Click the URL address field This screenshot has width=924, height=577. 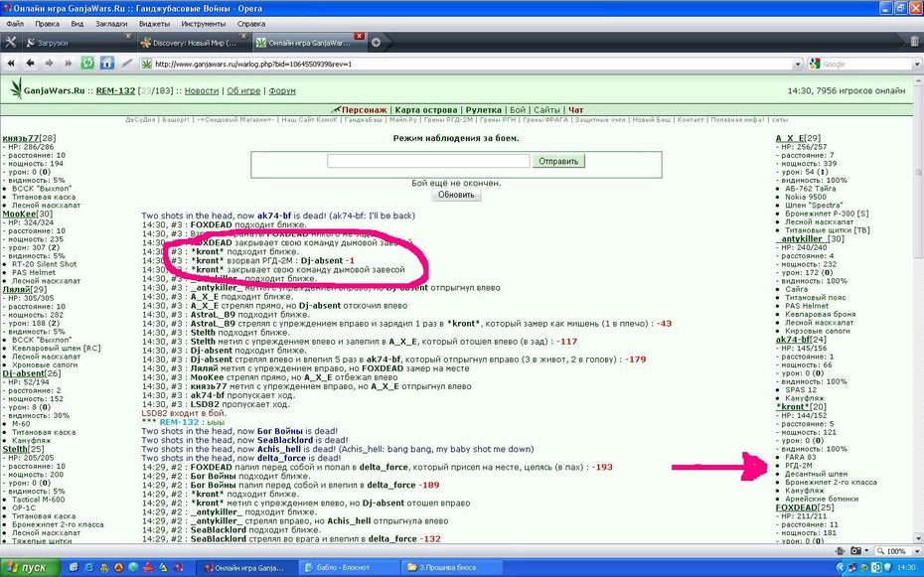tap(473, 64)
